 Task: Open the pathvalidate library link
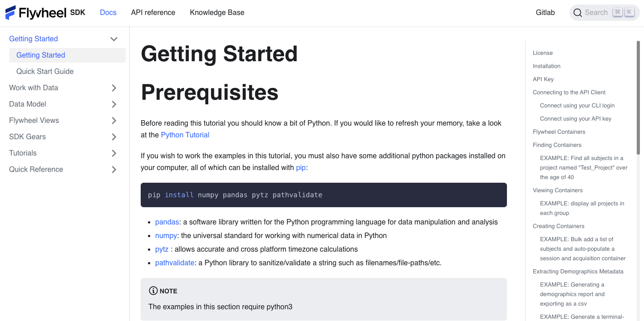[x=175, y=263]
